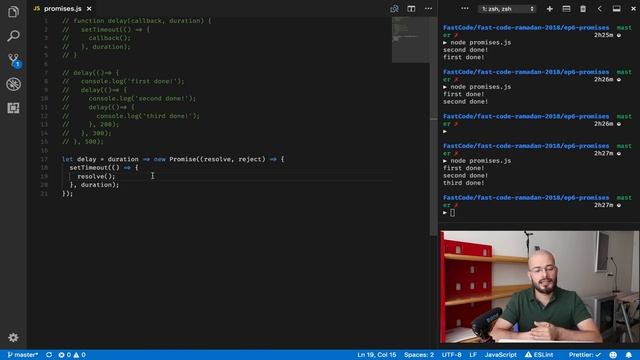The width and height of the screenshot is (640, 360).
Task: Maximize the terminal panel size
Action: point(616,9)
